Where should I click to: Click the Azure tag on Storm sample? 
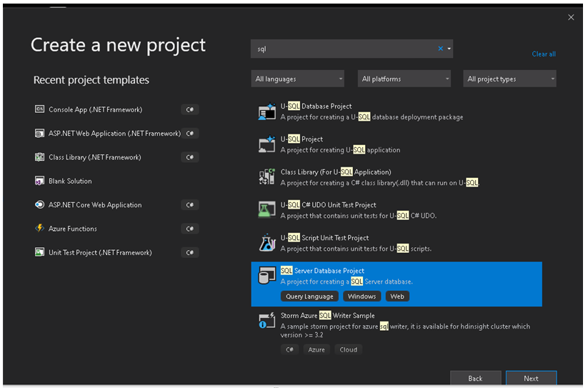pyautogui.click(x=317, y=349)
